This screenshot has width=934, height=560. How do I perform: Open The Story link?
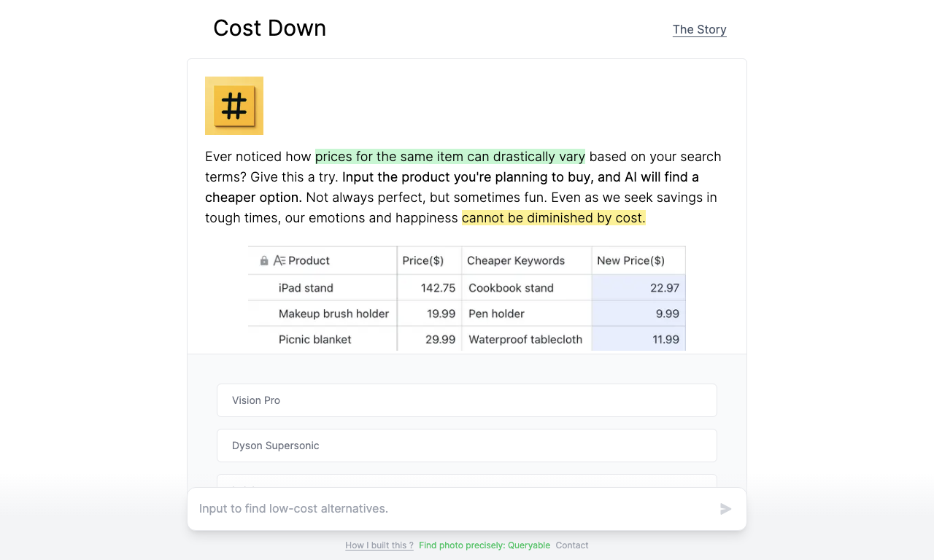tap(700, 29)
